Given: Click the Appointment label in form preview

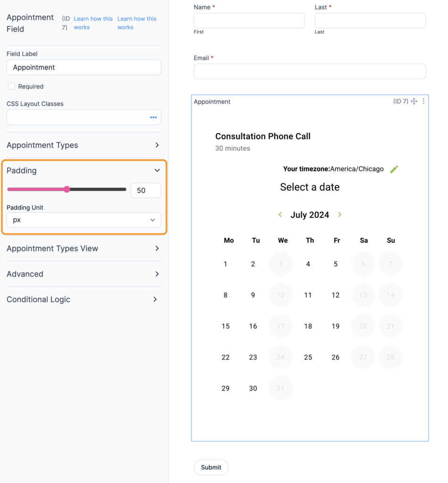Looking at the screenshot, I should [212, 102].
